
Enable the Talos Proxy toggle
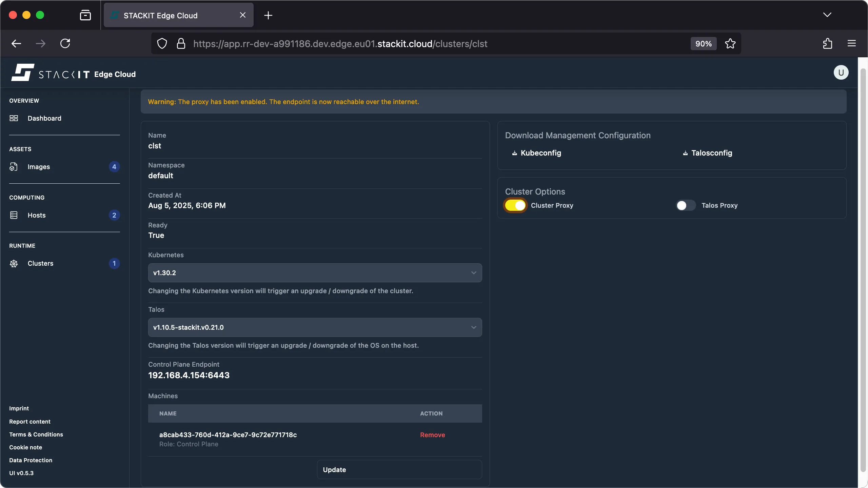[685, 205]
